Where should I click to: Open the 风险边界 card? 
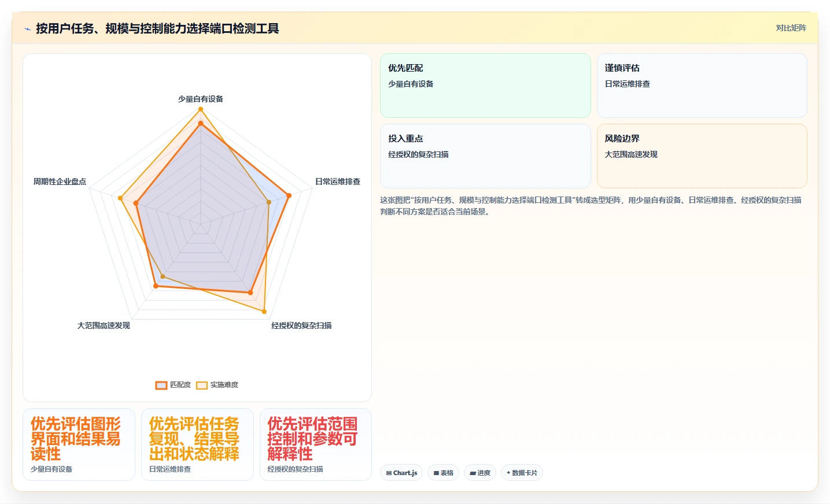tap(702, 156)
